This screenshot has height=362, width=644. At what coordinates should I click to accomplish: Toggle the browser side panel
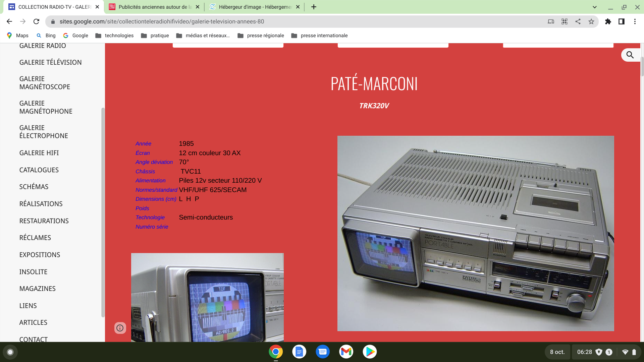tap(621, 21)
